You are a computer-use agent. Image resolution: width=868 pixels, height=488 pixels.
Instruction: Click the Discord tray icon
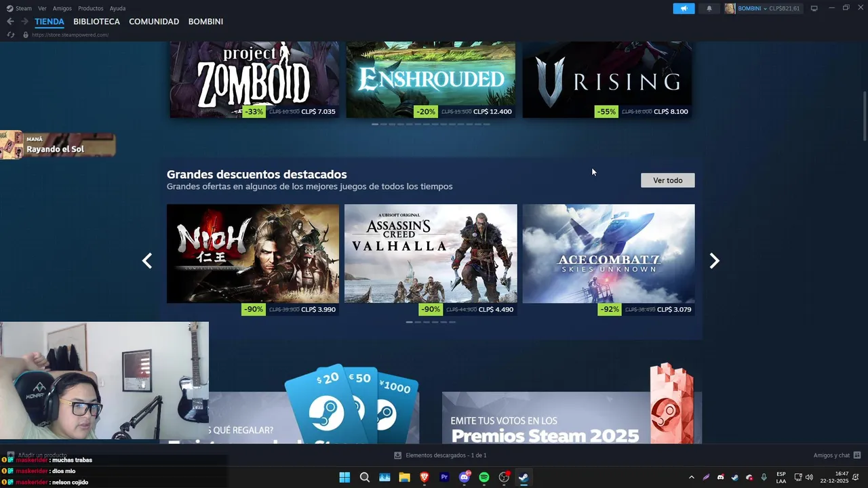[x=720, y=477]
